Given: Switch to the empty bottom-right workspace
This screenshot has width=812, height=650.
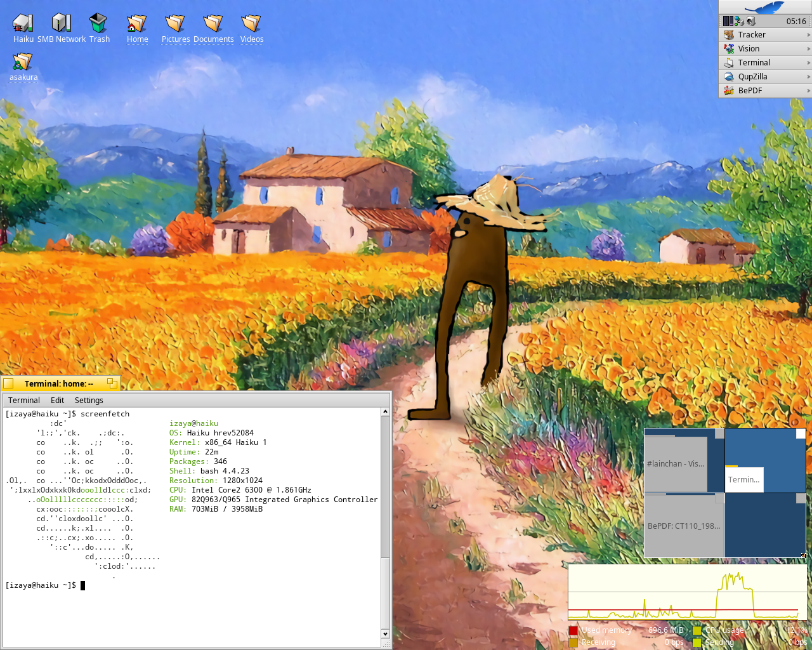Looking at the screenshot, I should coord(765,525).
